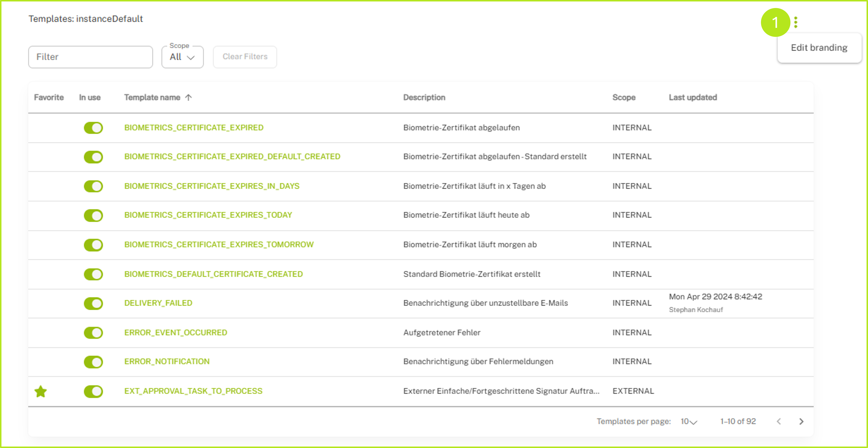Click the Clear Filters button
This screenshot has width=868, height=448.
[x=245, y=57]
